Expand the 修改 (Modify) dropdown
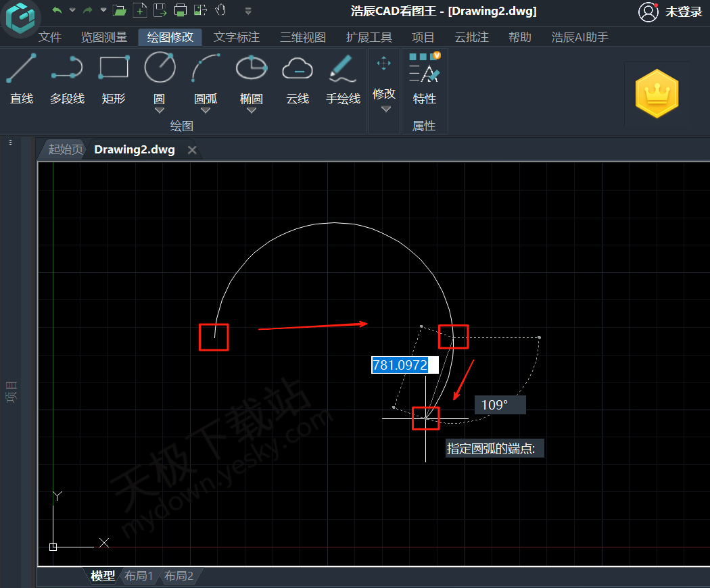Screen dimensions: 710x588 (385, 109)
